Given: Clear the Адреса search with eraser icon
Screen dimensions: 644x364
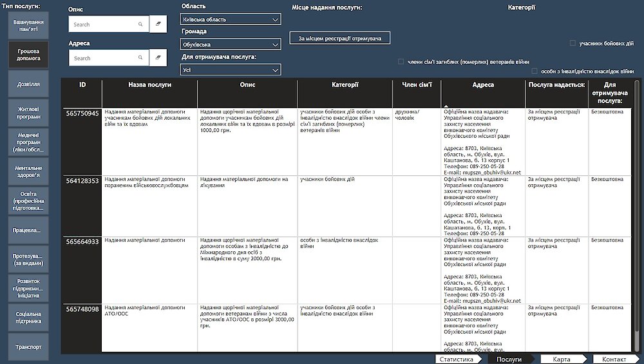Looking at the screenshot, I should click(x=158, y=58).
